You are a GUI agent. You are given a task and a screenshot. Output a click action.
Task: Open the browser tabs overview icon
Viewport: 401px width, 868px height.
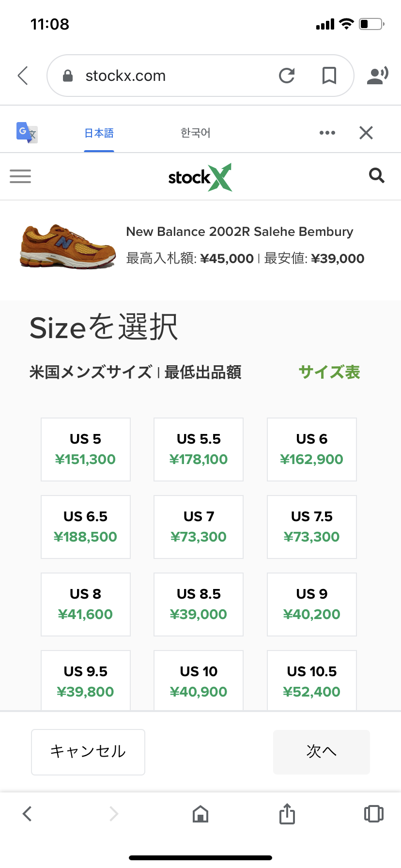coord(373,814)
